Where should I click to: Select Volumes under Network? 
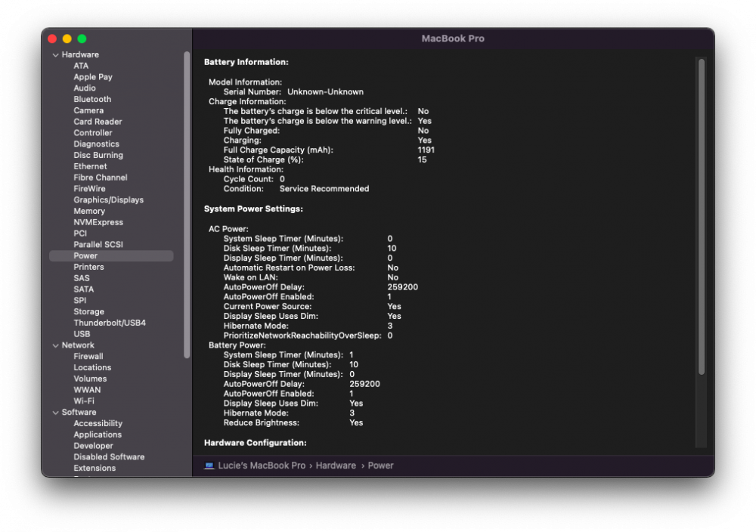click(90, 379)
